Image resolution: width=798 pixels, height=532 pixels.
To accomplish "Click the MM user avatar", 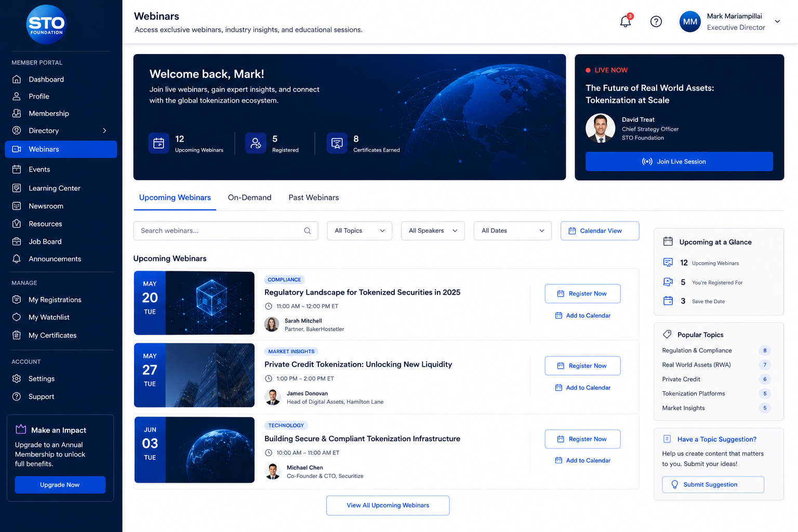I will 690,22.
